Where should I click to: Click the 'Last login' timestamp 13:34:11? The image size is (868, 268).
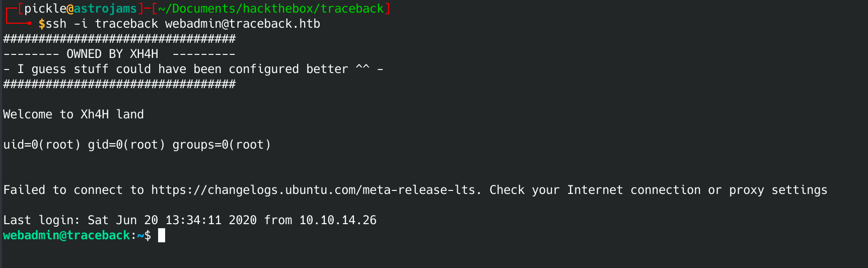[x=193, y=220]
